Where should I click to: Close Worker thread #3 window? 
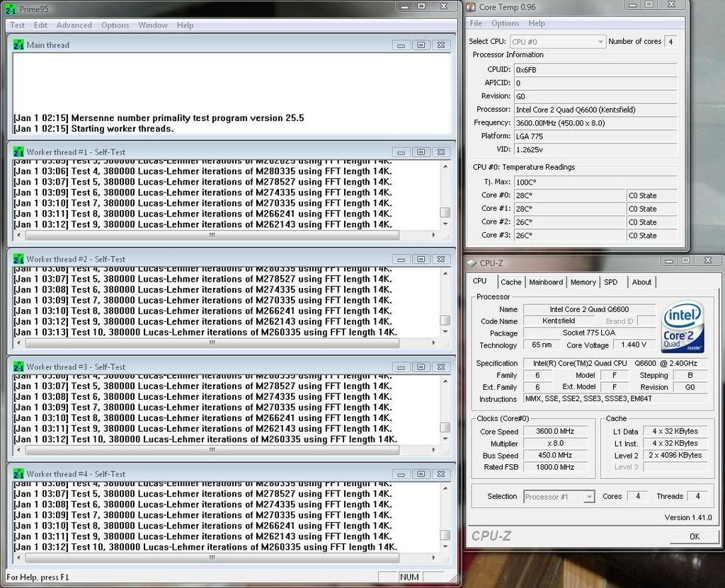[x=441, y=367]
